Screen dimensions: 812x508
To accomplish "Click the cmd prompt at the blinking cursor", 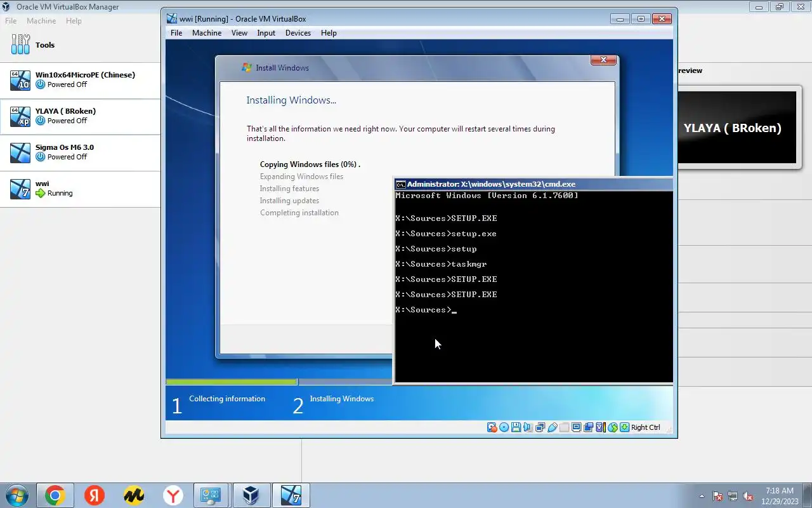I will click(454, 310).
